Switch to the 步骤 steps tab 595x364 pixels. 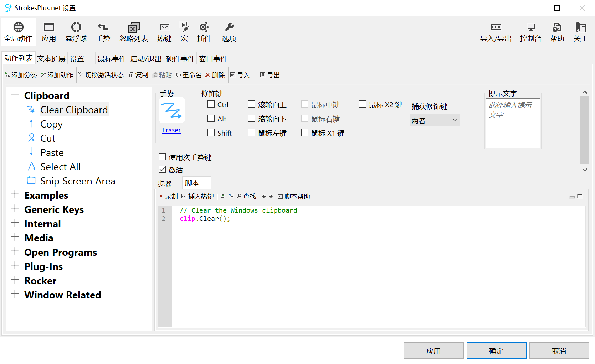tap(165, 183)
